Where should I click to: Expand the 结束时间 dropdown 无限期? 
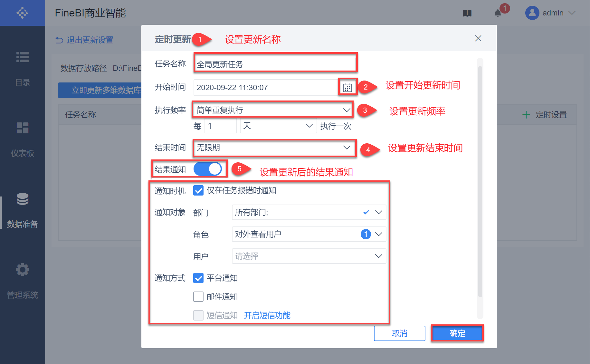click(274, 148)
